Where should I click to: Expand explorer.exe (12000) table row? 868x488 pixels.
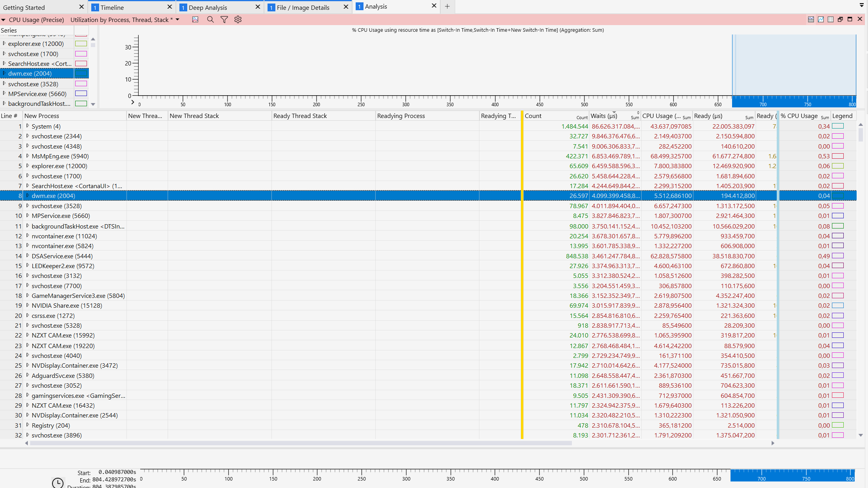coord(27,166)
